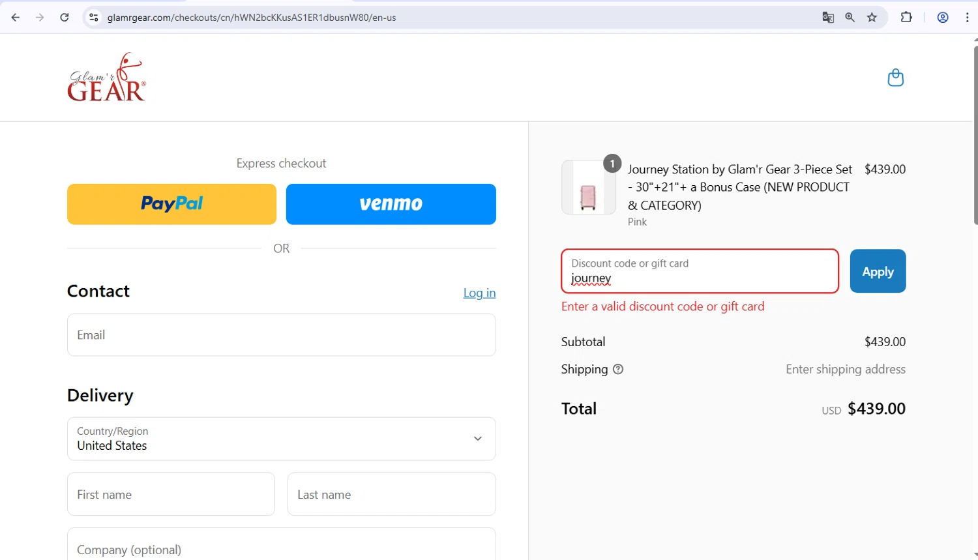
Task: Click the Glam'r Gear logo
Action: (x=106, y=77)
